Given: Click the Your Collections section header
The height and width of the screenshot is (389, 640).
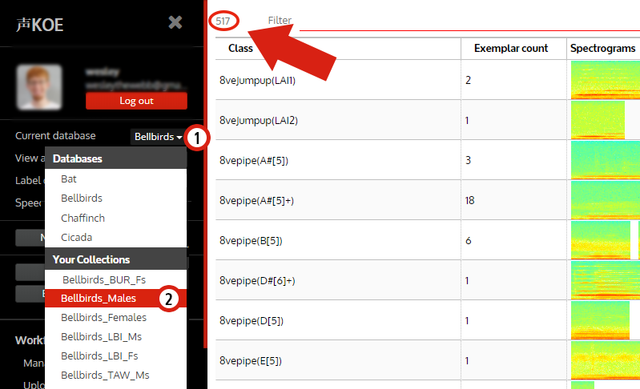Looking at the screenshot, I should (x=116, y=260).
